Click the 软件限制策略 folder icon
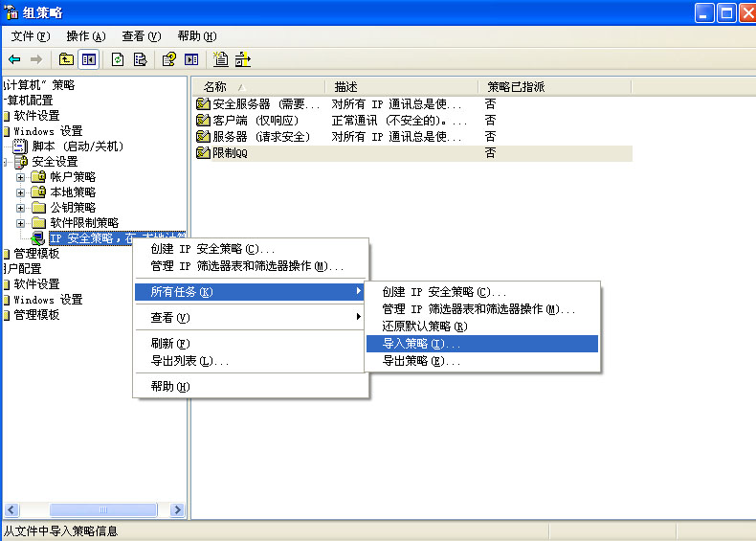Screen dimensions: 756x541 click(x=38, y=222)
